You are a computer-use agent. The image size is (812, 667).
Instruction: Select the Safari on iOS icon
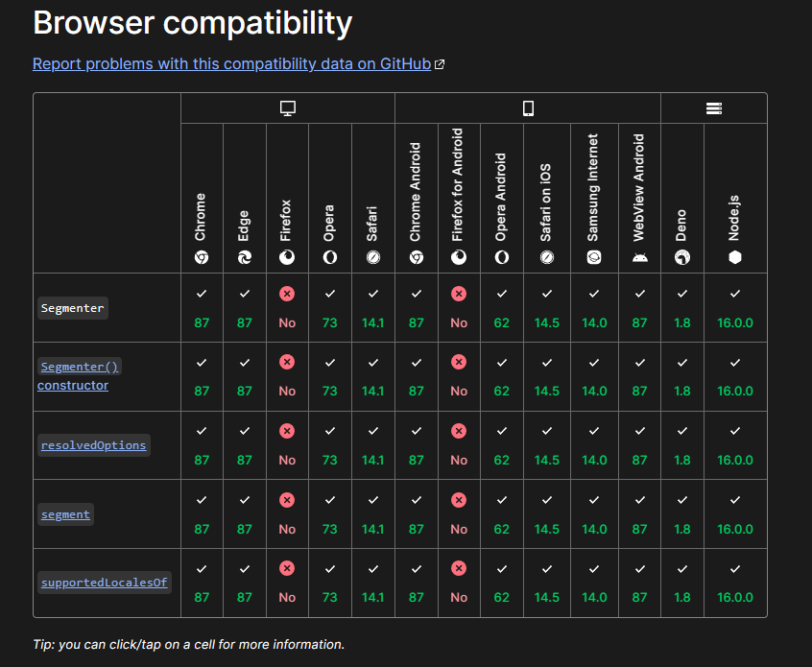click(x=546, y=256)
